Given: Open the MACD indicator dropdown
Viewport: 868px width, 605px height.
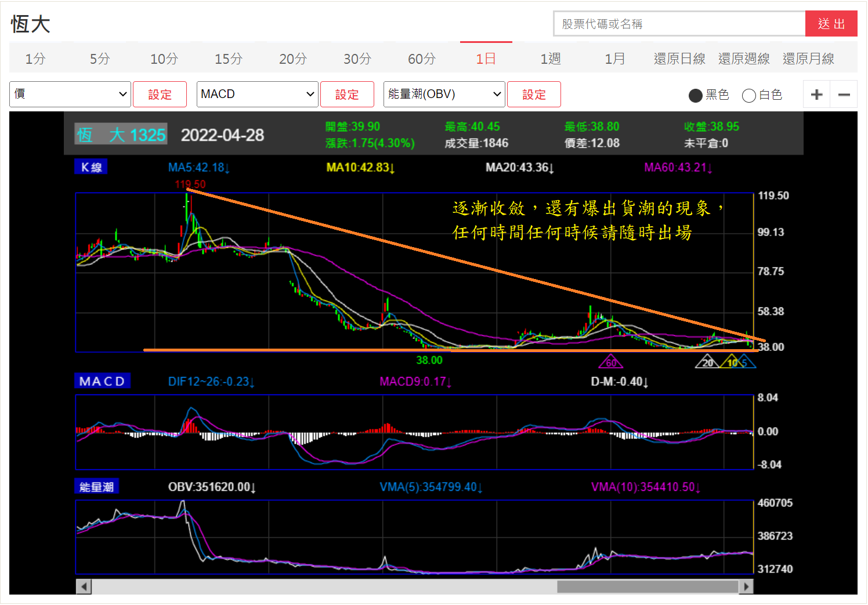Looking at the screenshot, I should tap(258, 94).
